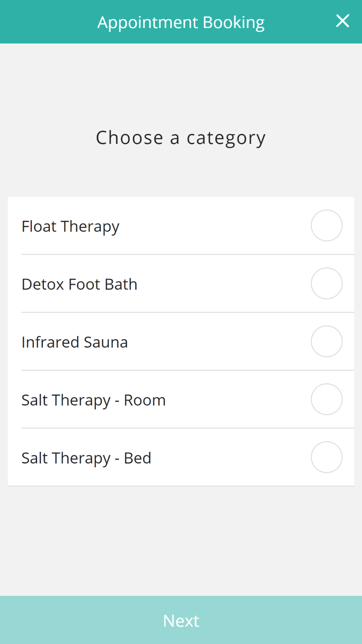Click the divider line below Infrared Sauna
362x644 pixels.
point(188,370)
